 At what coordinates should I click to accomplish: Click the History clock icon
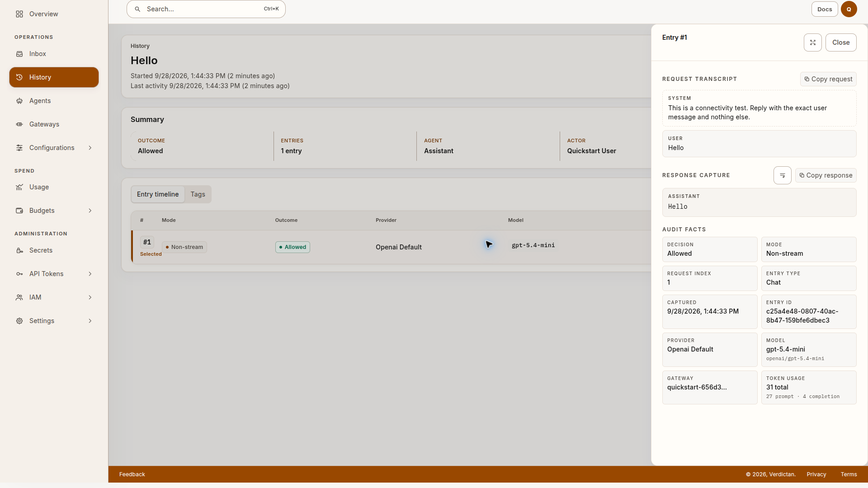pyautogui.click(x=19, y=77)
